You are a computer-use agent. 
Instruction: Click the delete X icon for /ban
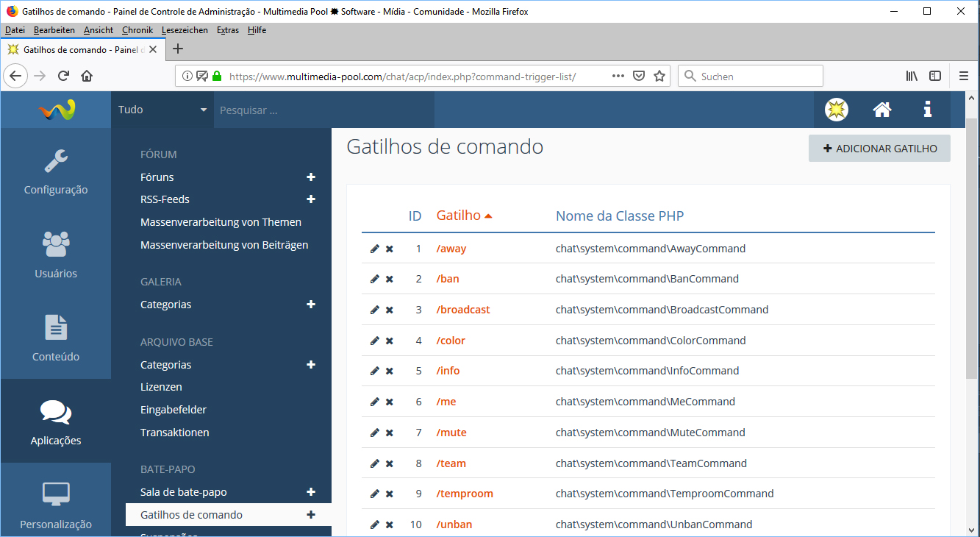(390, 280)
